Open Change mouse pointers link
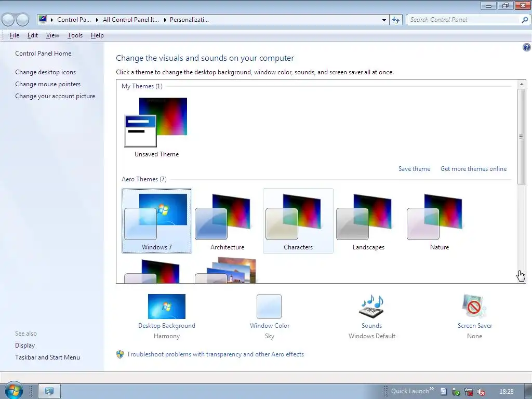The height and width of the screenshot is (399, 532). [x=48, y=84]
